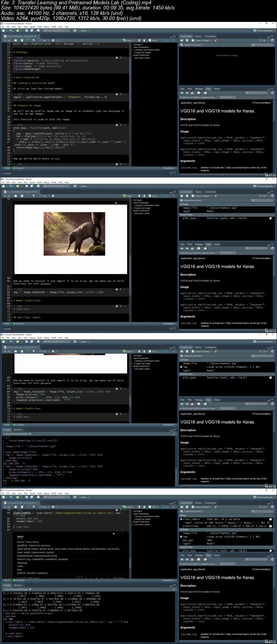Jump to 'Model Predictions' outline in 00:05:46 frame
The width and height of the screenshot is (277, 644).
(x=141, y=366)
